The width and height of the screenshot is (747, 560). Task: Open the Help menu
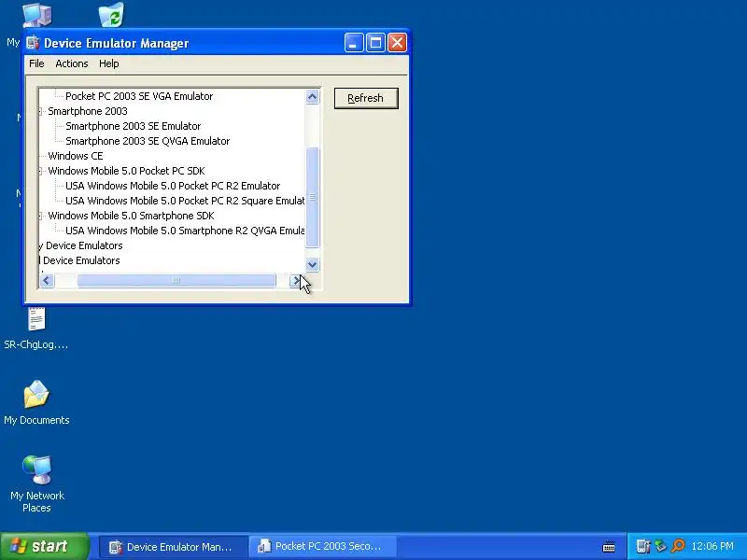(108, 63)
